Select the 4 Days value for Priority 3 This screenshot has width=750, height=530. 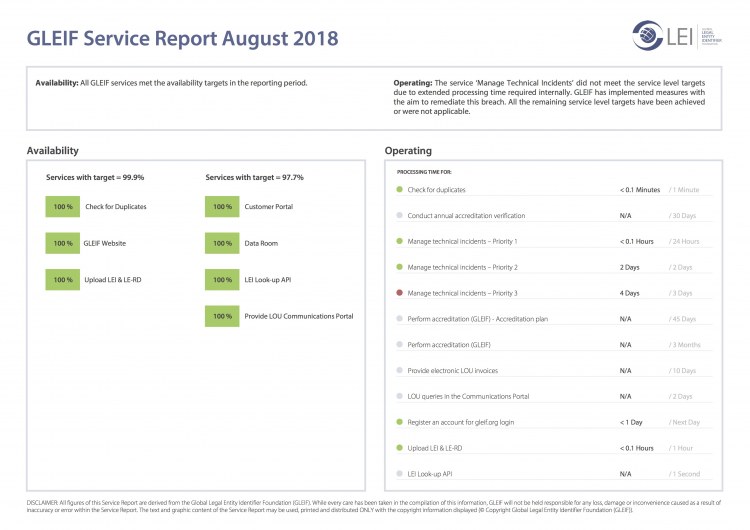(629, 293)
